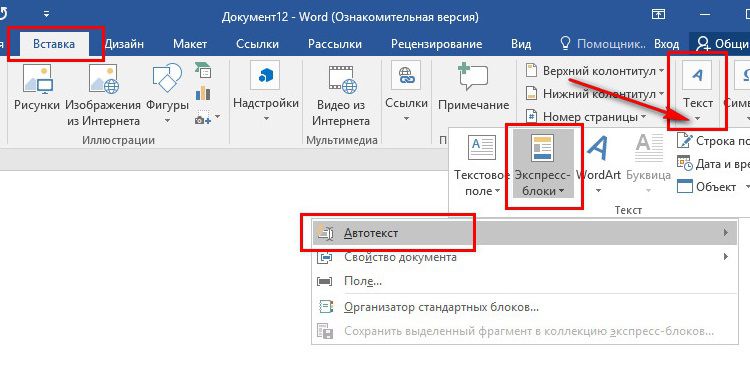The height and width of the screenshot is (370, 750).
Task: Insert Видео из Интернета
Action: point(341,96)
